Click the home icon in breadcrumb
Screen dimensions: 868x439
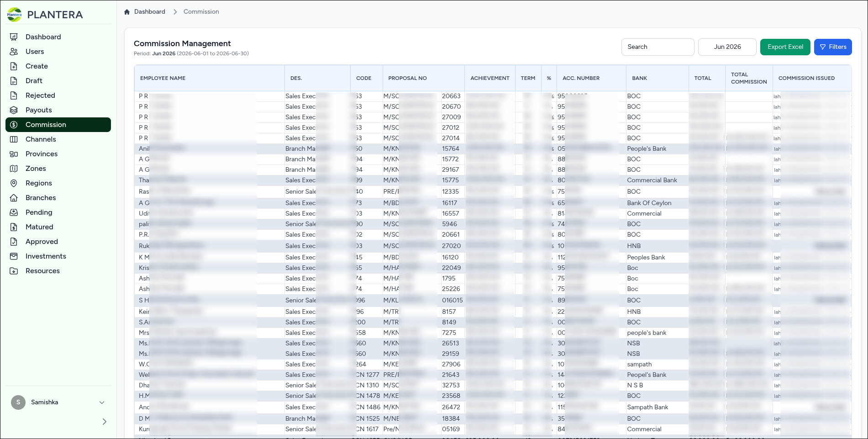pos(127,12)
